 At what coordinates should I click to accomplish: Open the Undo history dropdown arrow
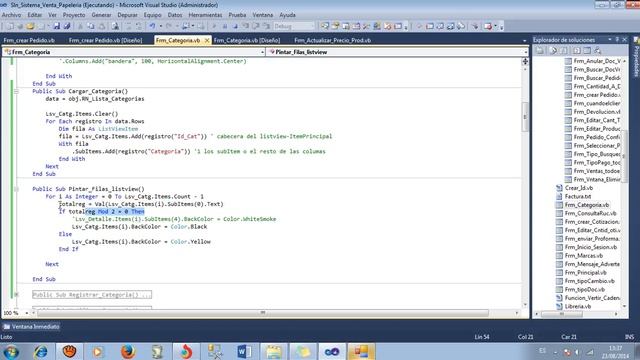(x=160, y=26)
